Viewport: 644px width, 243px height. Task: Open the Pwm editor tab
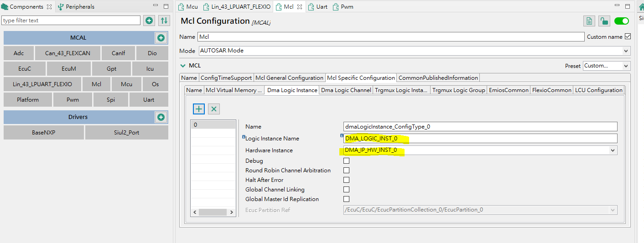click(x=343, y=7)
